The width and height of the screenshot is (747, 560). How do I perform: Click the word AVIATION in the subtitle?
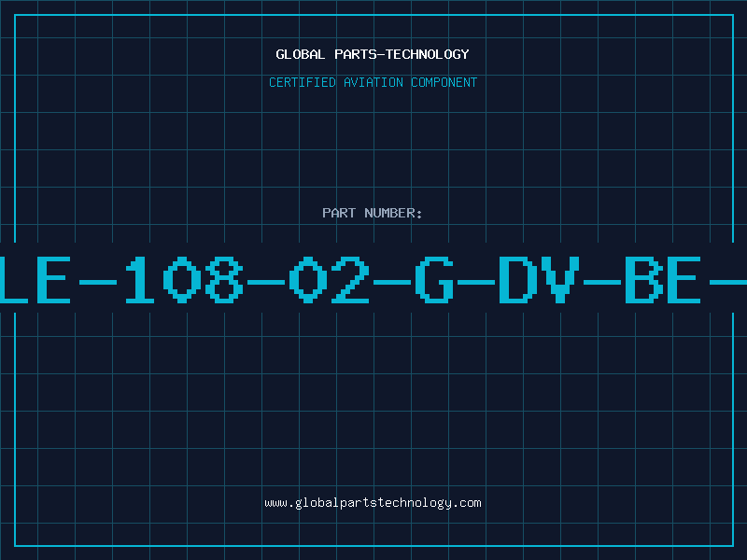373,82
